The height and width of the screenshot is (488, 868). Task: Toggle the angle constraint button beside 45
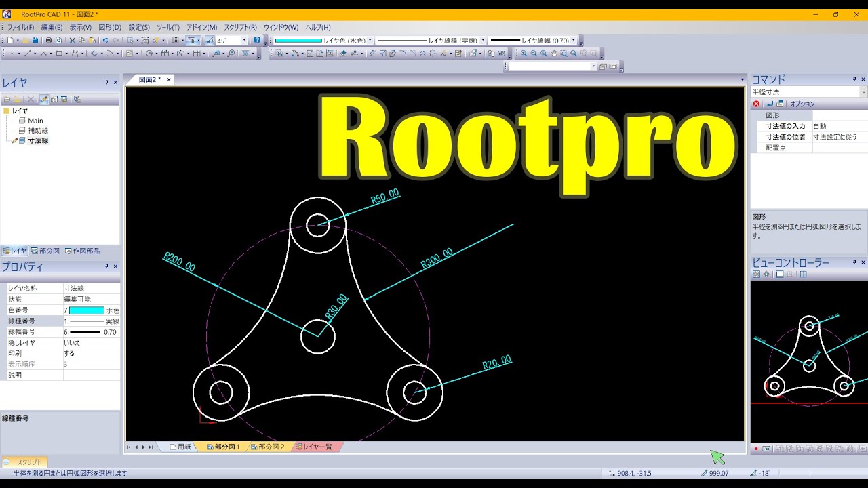[210, 40]
